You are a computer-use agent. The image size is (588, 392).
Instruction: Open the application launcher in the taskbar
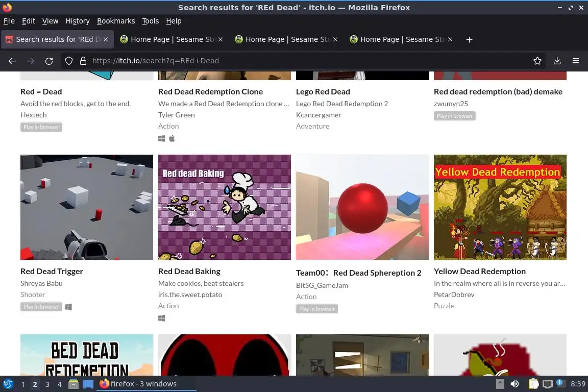pos(8,384)
